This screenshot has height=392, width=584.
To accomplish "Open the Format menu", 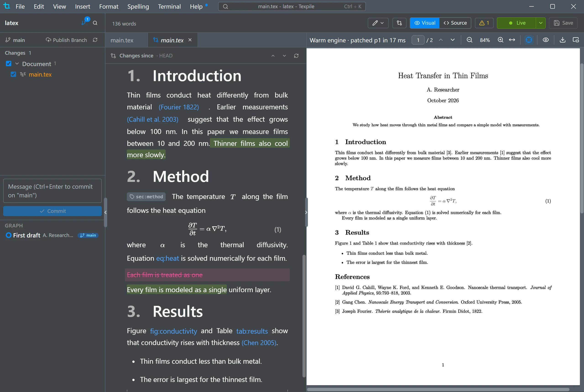I will coord(109,7).
